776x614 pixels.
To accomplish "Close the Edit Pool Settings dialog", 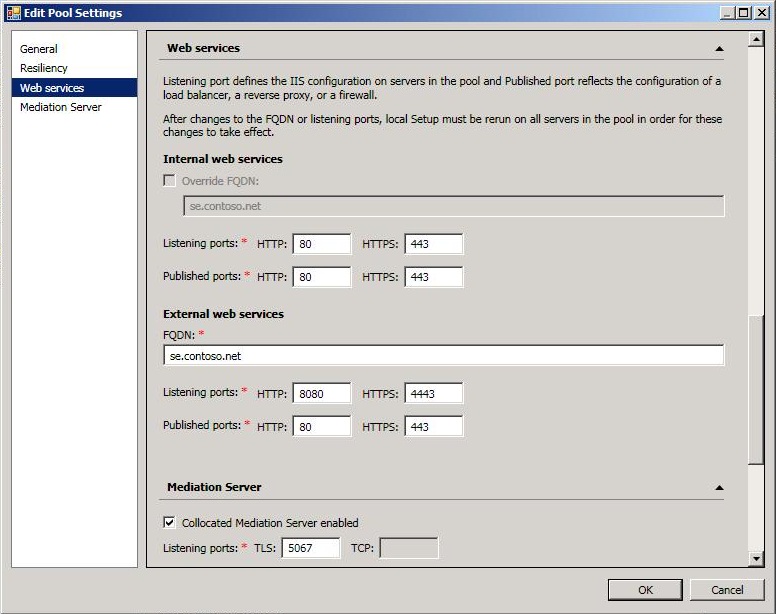I will pos(762,13).
